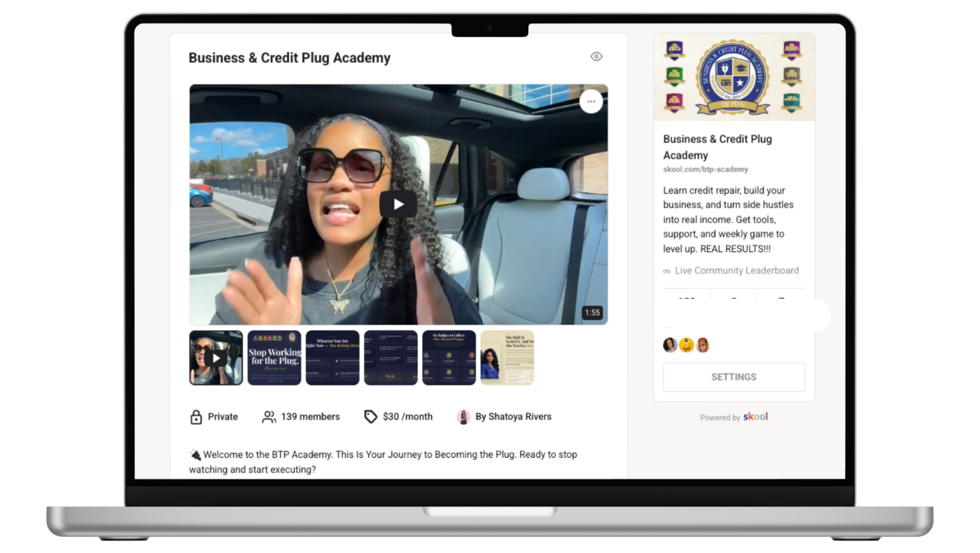Click the SETTINGS button
Viewport: 980px width, 553px height.
pyautogui.click(x=734, y=377)
